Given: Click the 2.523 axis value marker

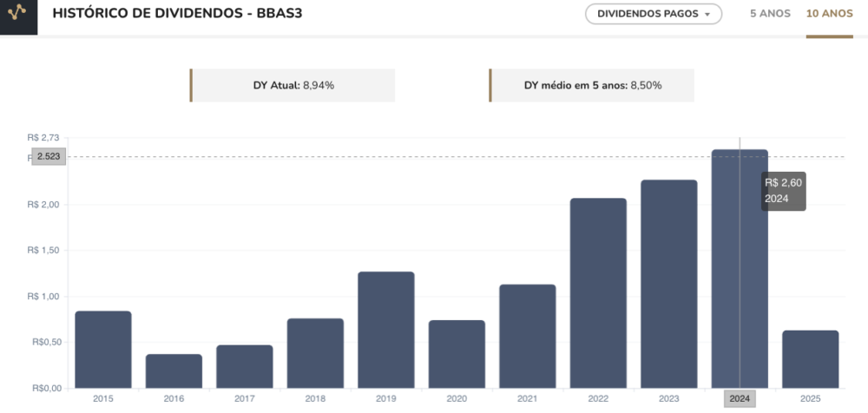Looking at the screenshot, I should 49,157.
